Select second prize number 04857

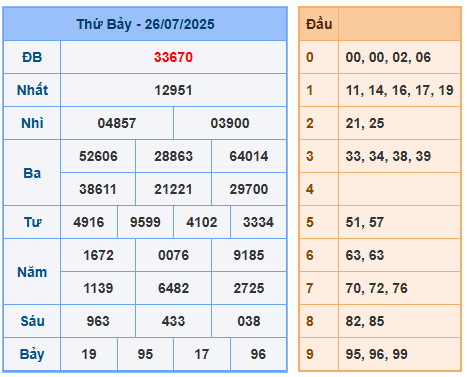click(x=117, y=123)
